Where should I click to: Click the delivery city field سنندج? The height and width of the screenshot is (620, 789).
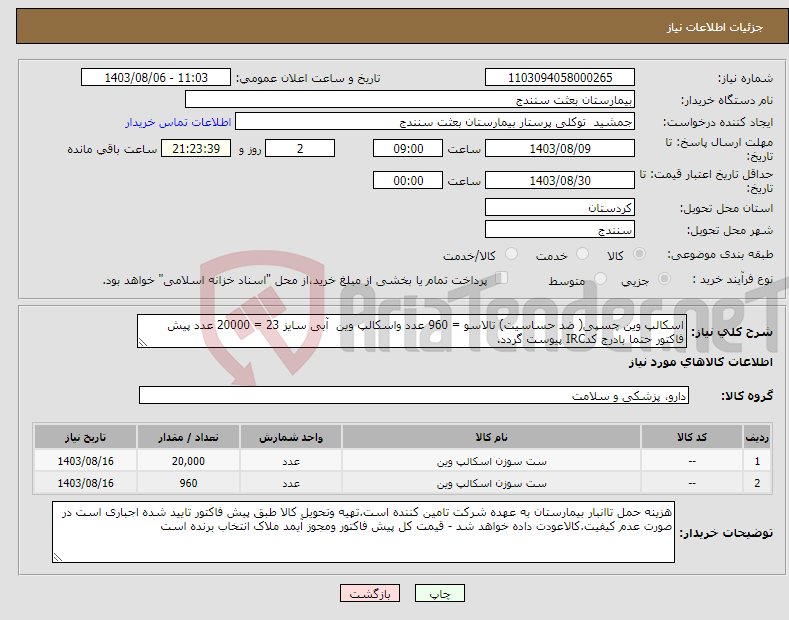560,229
